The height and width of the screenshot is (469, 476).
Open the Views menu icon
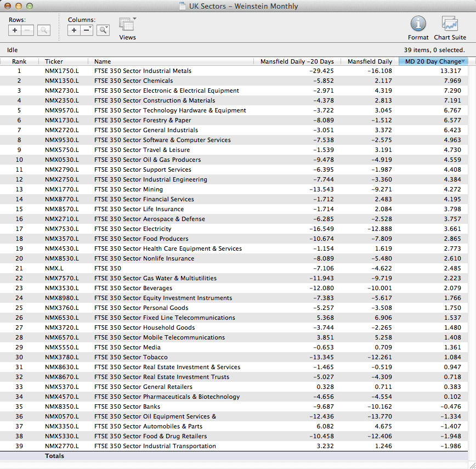127,25
